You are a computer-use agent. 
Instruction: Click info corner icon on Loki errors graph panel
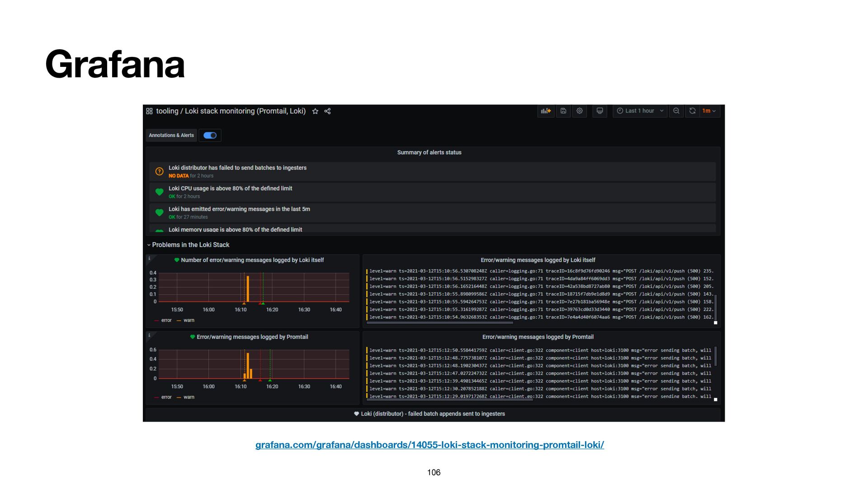tap(149, 258)
